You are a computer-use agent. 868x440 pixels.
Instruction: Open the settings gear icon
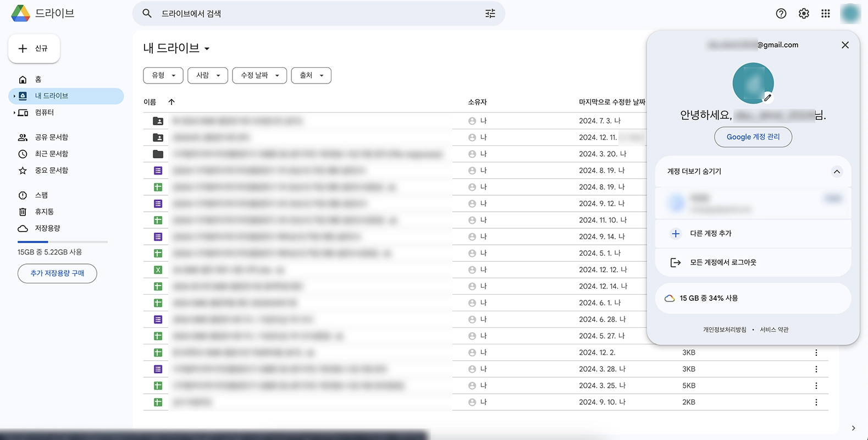(804, 14)
